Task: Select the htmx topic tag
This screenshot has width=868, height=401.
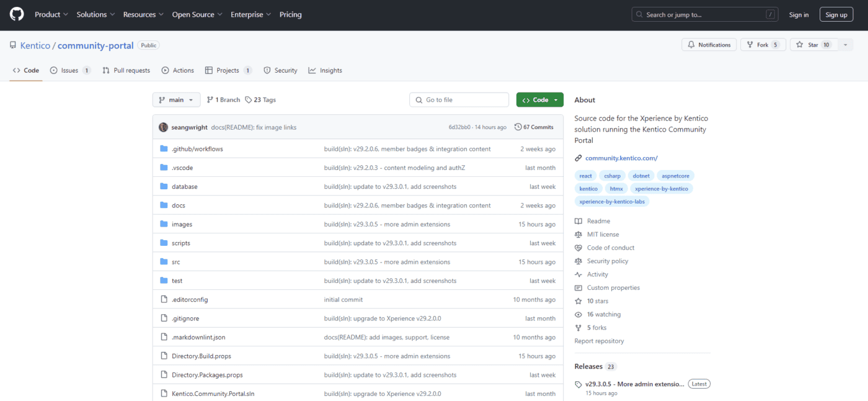Action: (x=616, y=189)
